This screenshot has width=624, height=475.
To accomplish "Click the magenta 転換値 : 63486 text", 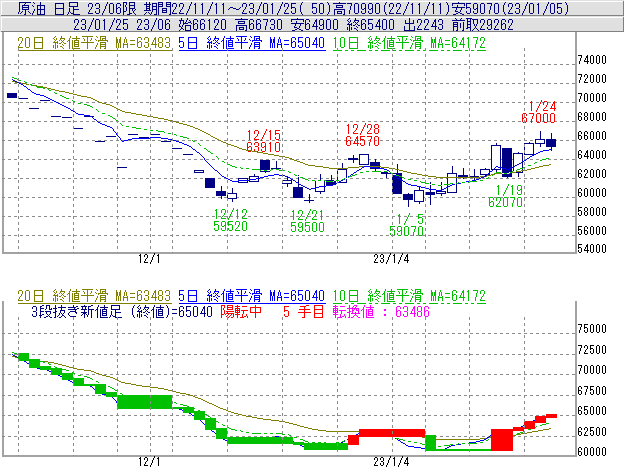I will click(381, 311).
